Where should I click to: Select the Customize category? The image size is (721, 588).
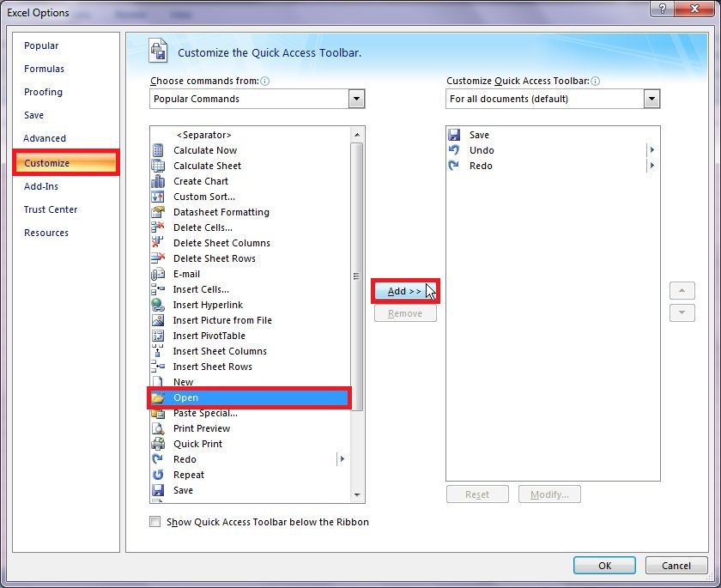[x=66, y=163]
